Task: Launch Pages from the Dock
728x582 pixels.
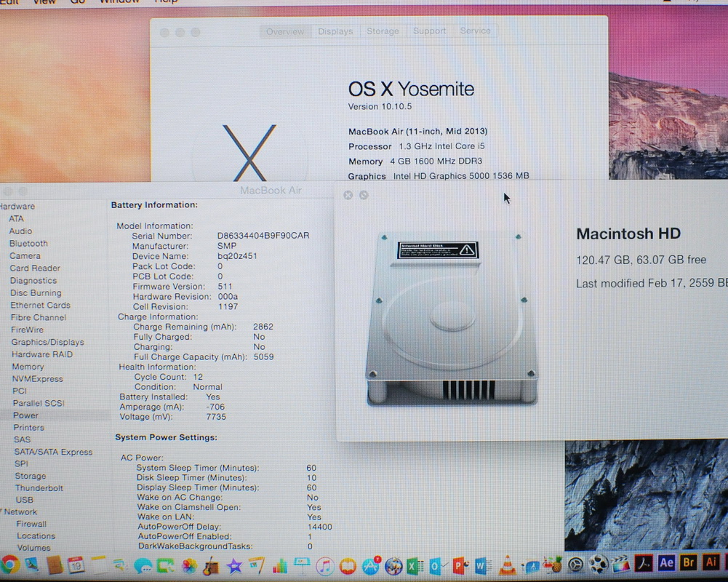Action: [257, 566]
